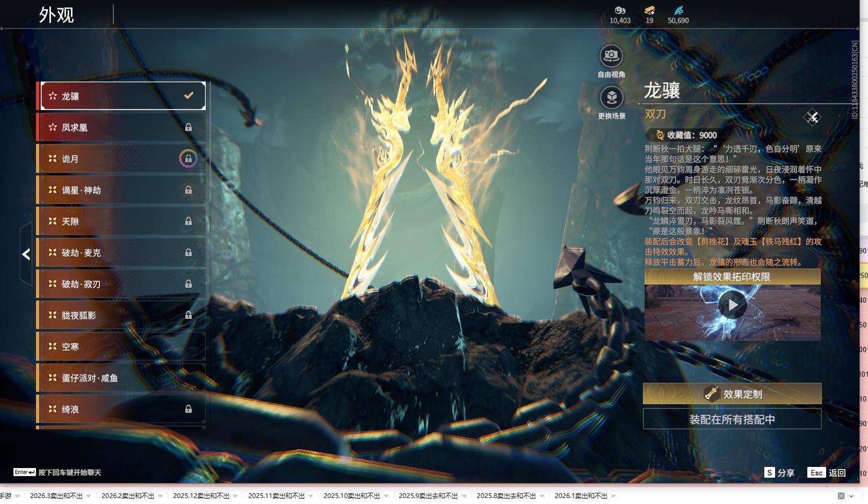Screen dimensions: 868x504
Task: Collapse the skin list with left arrow
Action: 26,254
